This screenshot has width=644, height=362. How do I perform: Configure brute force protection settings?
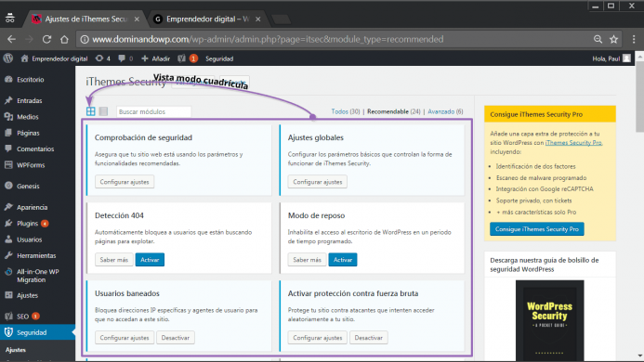[x=318, y=338]
